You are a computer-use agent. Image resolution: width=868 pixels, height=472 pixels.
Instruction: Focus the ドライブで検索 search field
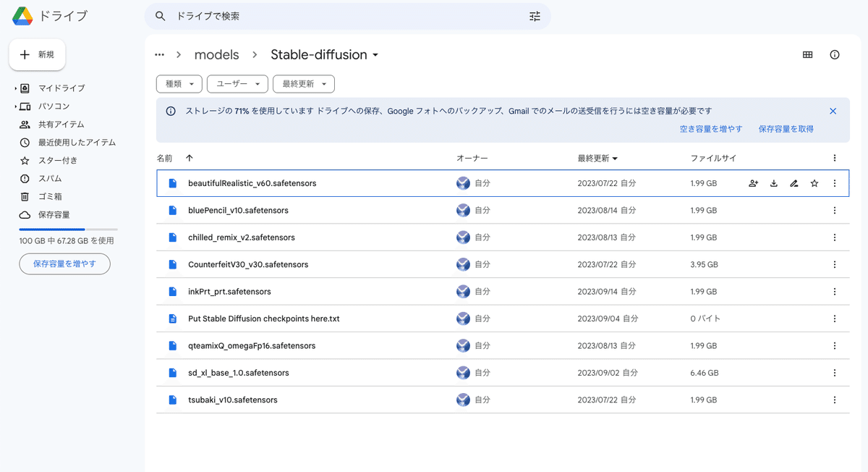[x=348, y=16]
